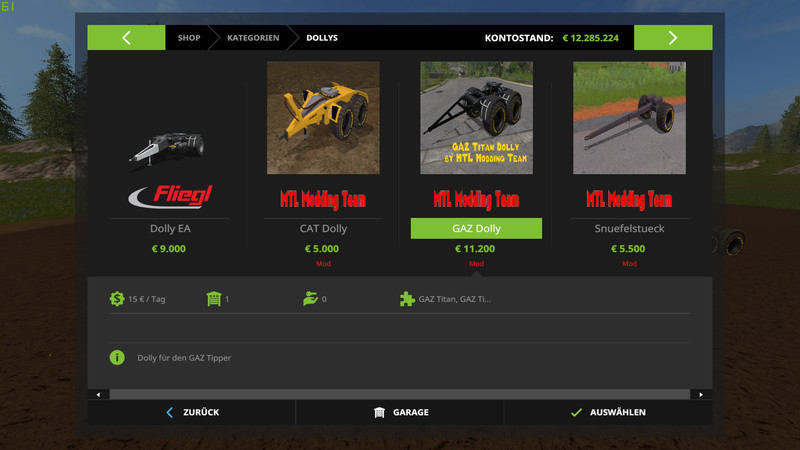Click the daily upkeep cost money icon
Image resolution: width=800 pixels, height=450 pixels.
tap(118, 298)
